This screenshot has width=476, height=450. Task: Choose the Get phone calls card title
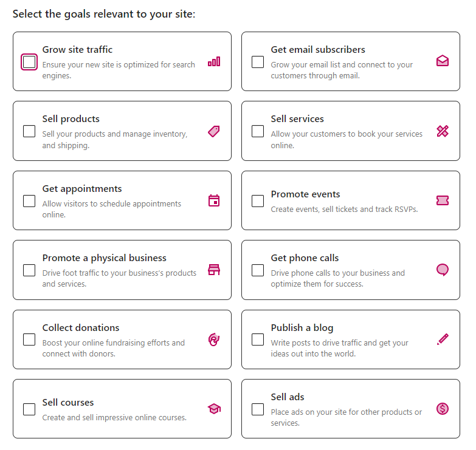tap(305, 258)
